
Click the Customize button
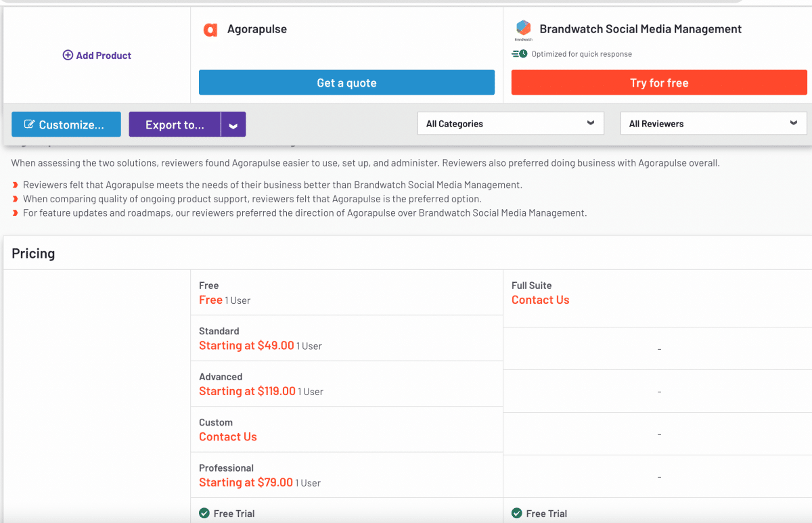coord(66,124)
